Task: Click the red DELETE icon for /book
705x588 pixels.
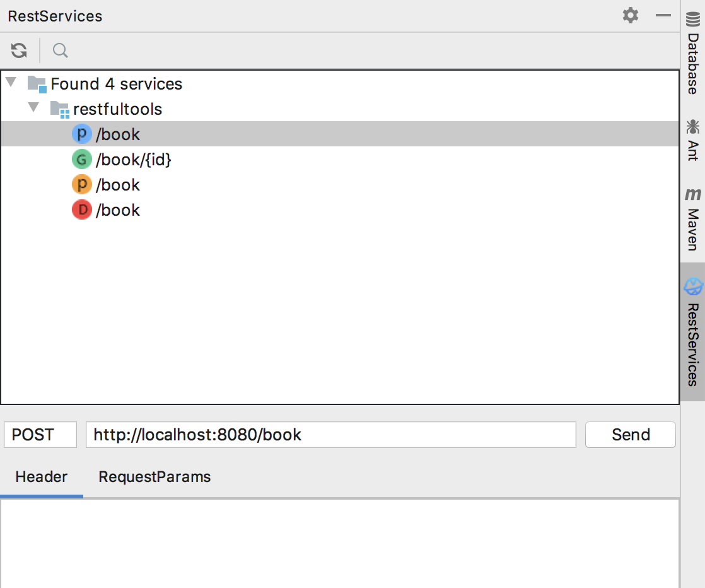Action: tap(81, 210)
